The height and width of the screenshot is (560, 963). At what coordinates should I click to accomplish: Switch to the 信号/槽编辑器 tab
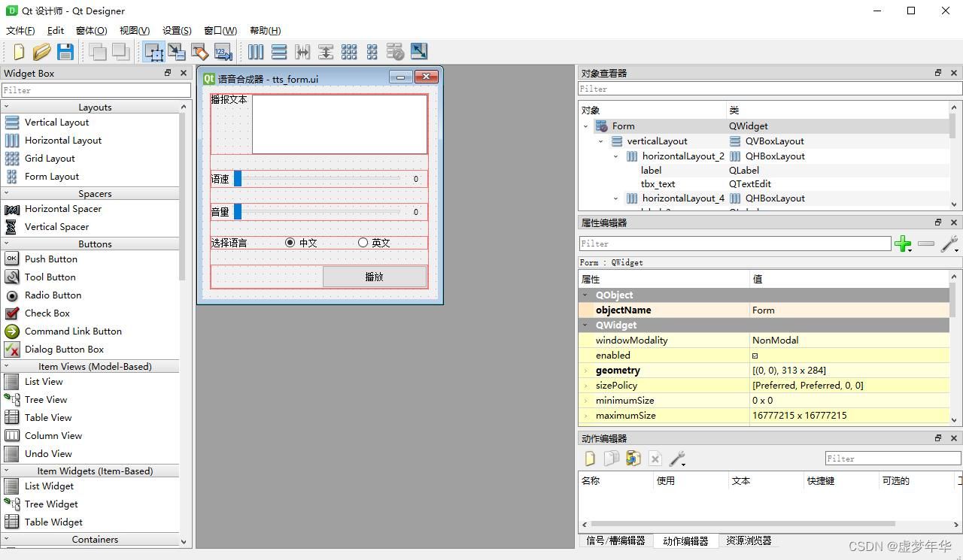click(615, 540)
